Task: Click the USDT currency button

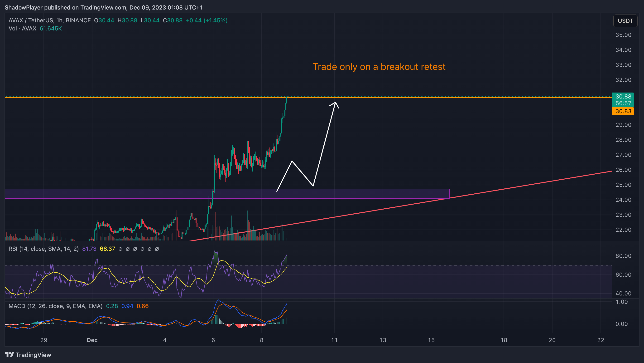Action: pos(625,21)
